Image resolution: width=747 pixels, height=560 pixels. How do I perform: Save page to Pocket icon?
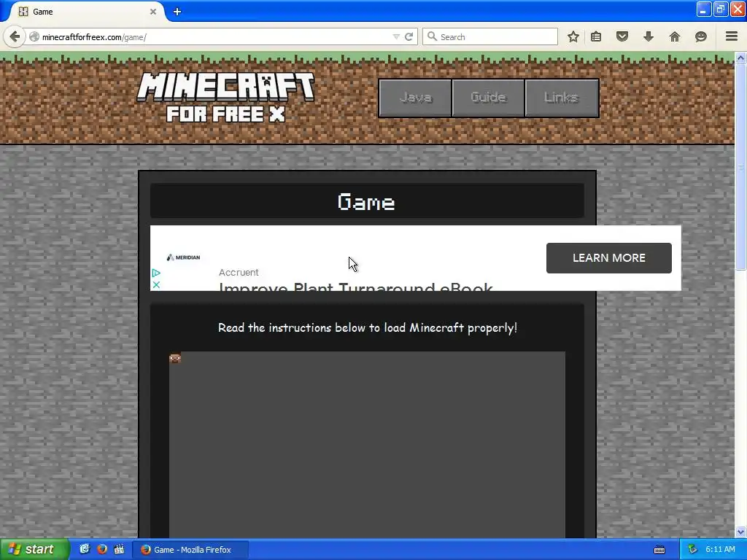point(622,36)
